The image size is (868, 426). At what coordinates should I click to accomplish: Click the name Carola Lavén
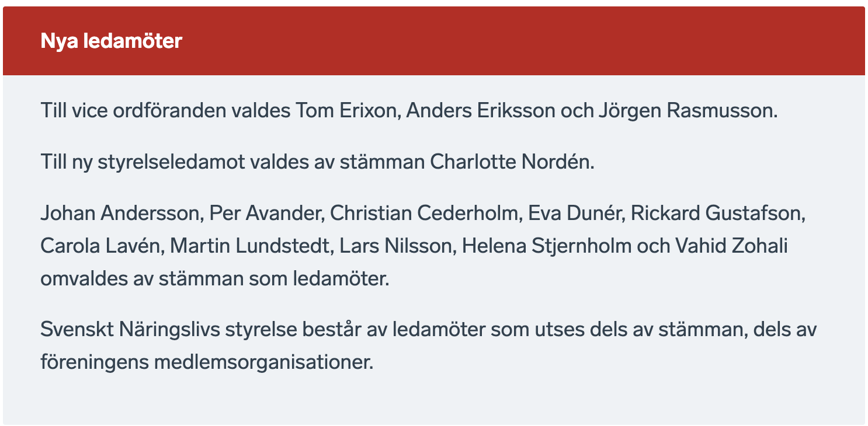pos(103,246)
